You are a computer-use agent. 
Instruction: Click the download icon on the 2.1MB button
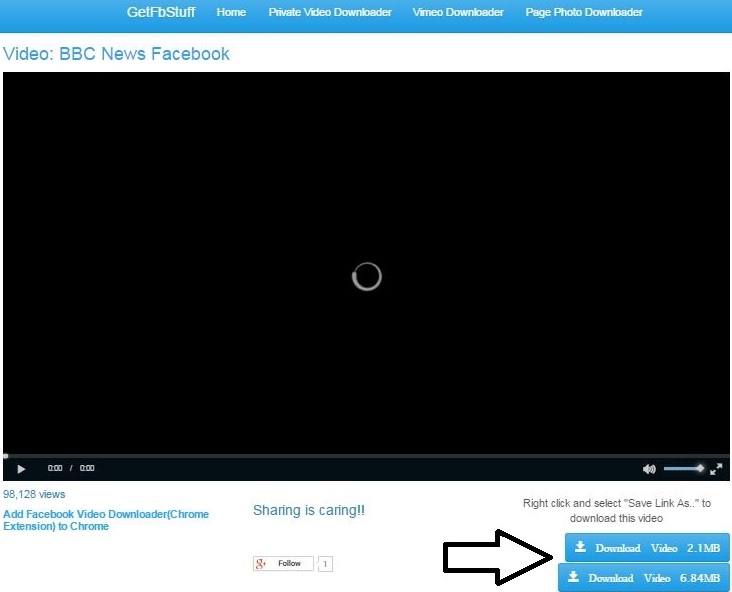(x=580, y=548)
